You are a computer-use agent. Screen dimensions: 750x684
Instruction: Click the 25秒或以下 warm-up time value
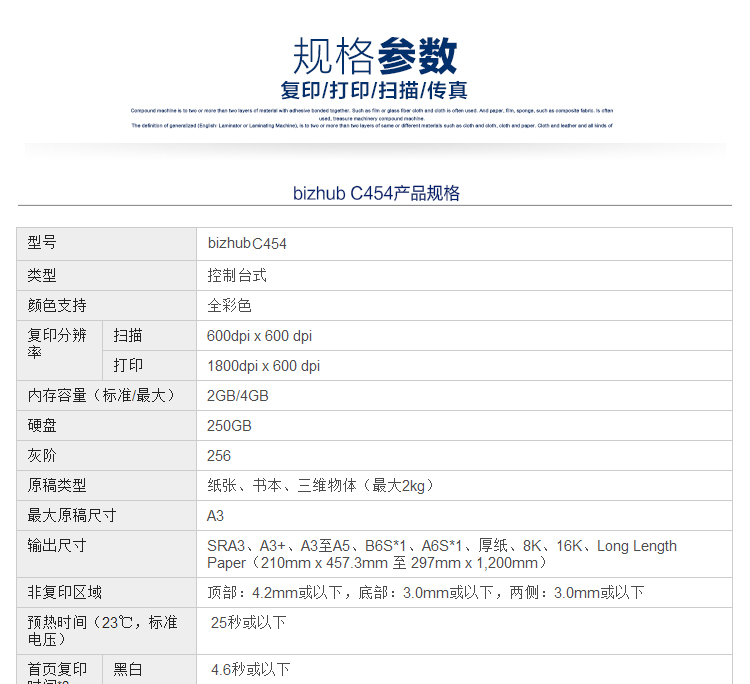point(248,623)
